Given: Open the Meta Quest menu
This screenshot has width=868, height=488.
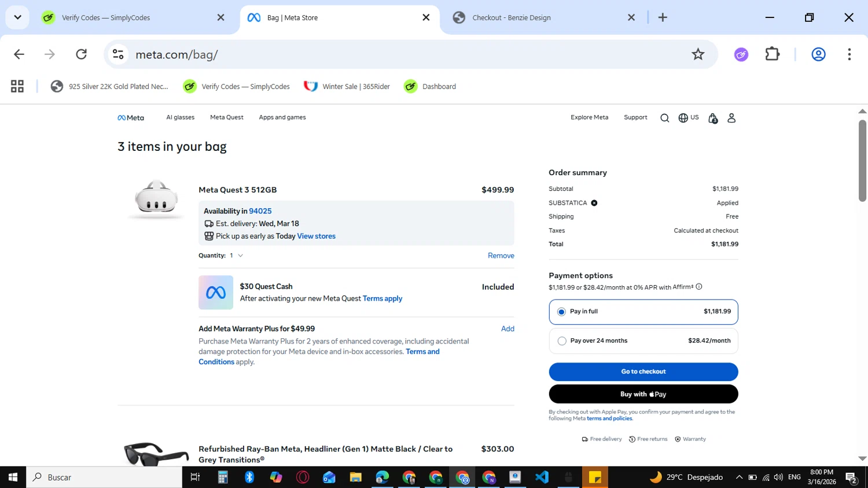Looking at the screenshot, I should pos(227,117).
